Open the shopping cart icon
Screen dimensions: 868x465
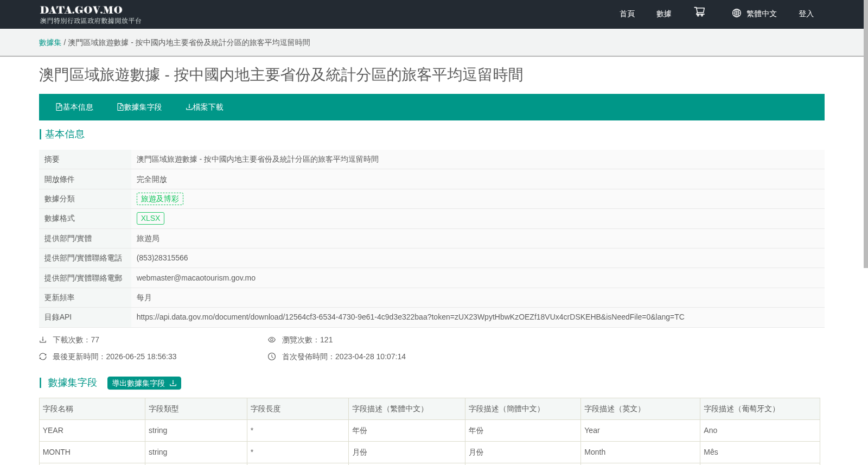[x=699, y=12]
